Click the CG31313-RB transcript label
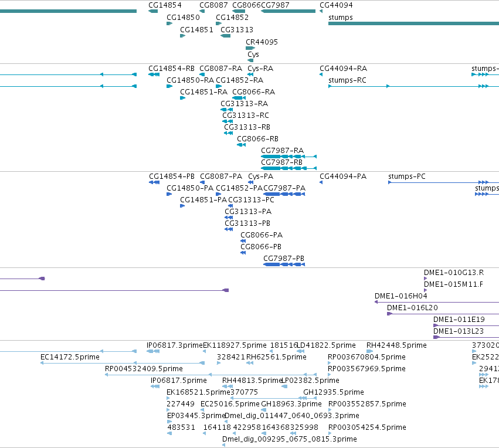 tap(247, 127)
